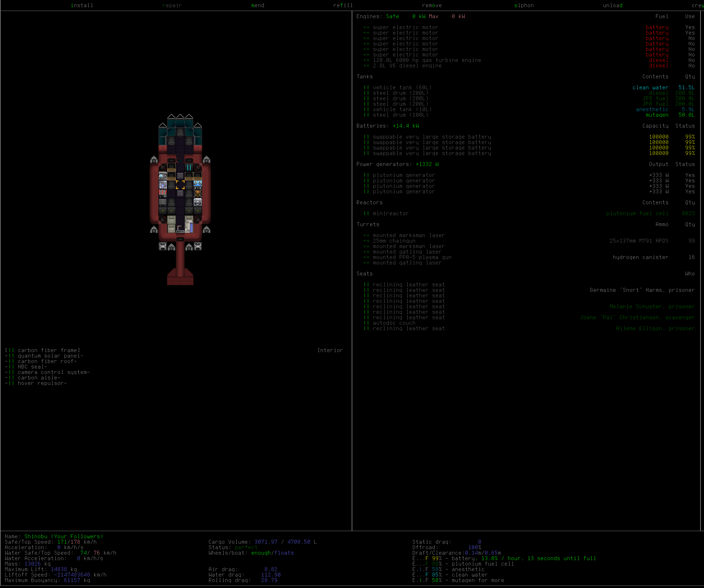The width and height of the screenshot is (704, 588).
Task: Select the carbon fiber roof part entry
Action: pos(41,361)
